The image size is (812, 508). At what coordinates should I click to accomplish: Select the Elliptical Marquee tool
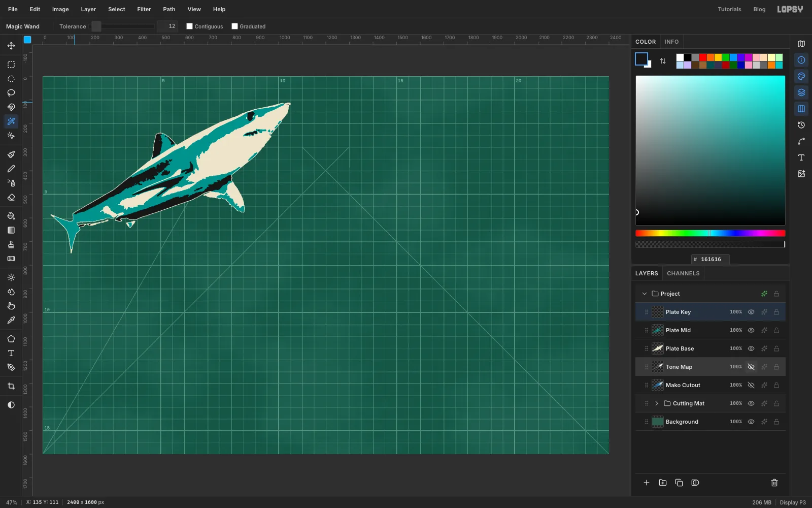pyautogui.click(x=11, y=79)
